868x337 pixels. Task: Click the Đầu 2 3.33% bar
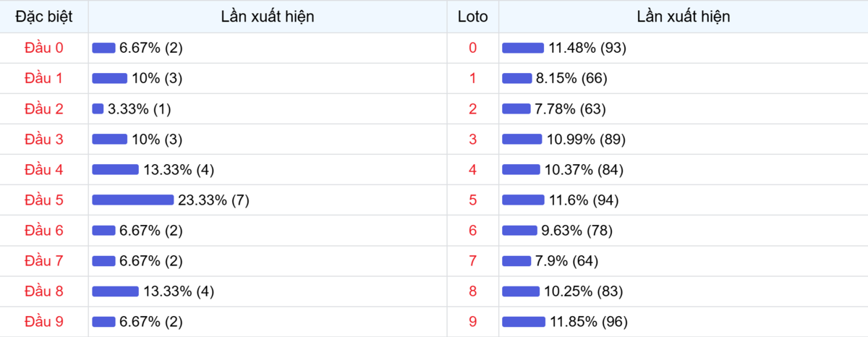(x=98, y=109)
